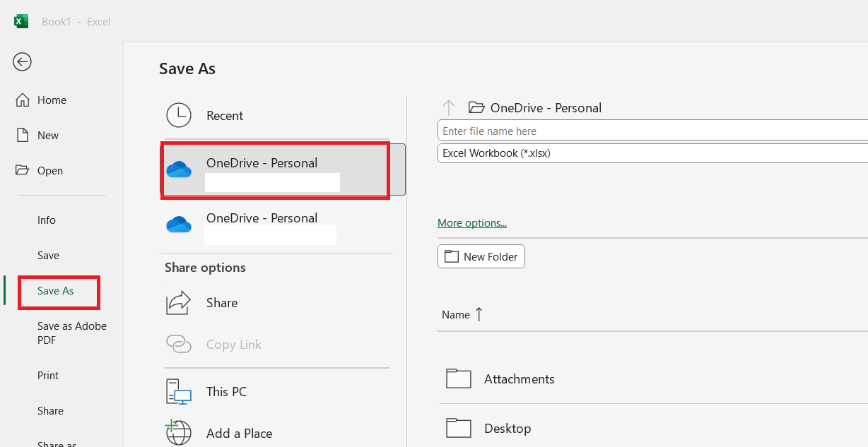
Task: Click the globe Add a Place icon
Action: pos(179,433)
